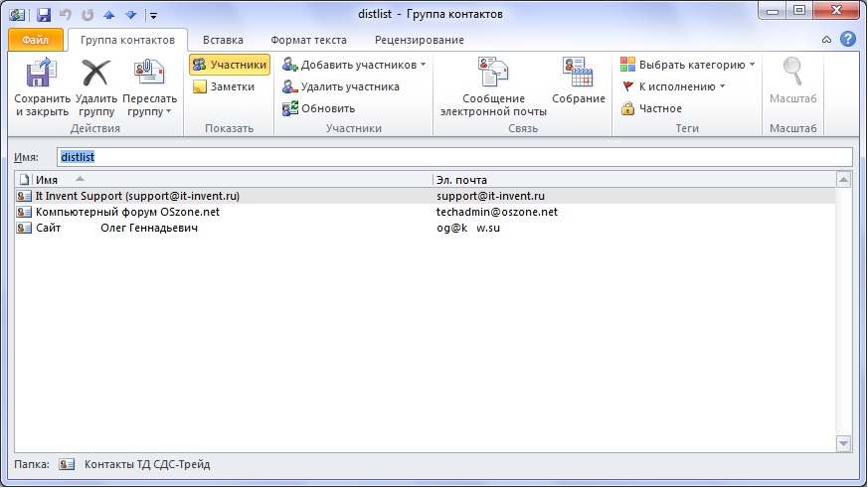Minimize the ribbon with the caret icon
Image resolution: width=868 pixels, height=488 pixels.
(x=826, y=40)
